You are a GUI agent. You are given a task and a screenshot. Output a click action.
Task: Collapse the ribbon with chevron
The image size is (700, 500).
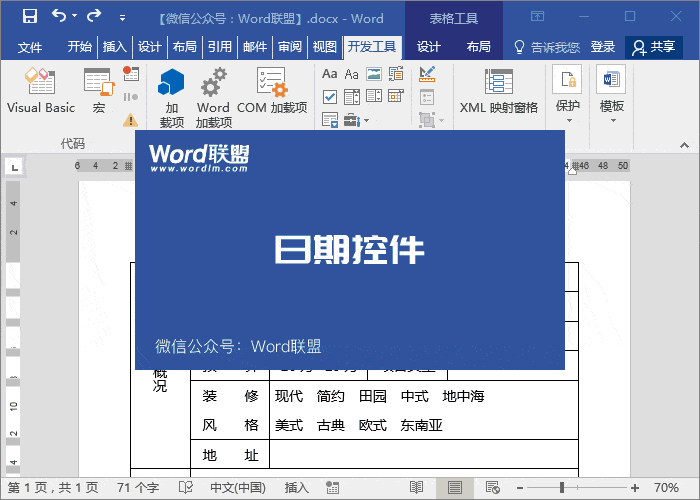[684, 145]
